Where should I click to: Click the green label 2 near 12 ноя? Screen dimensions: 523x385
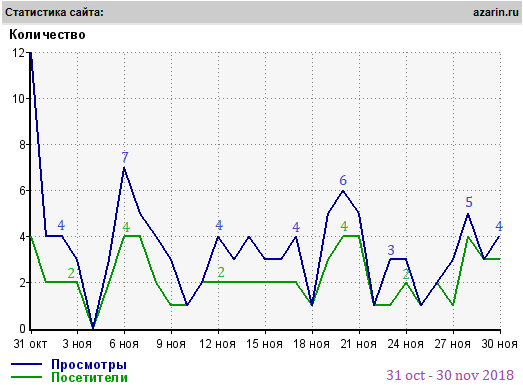221,273
